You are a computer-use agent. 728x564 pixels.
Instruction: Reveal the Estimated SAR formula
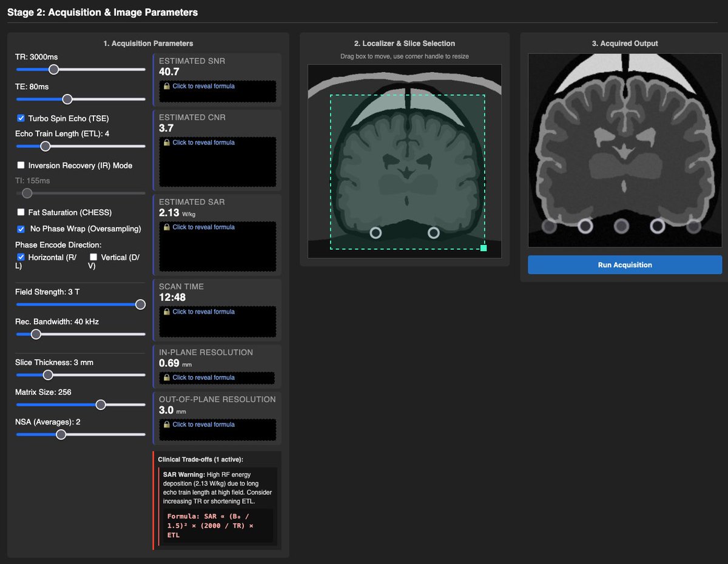(218, 247)
